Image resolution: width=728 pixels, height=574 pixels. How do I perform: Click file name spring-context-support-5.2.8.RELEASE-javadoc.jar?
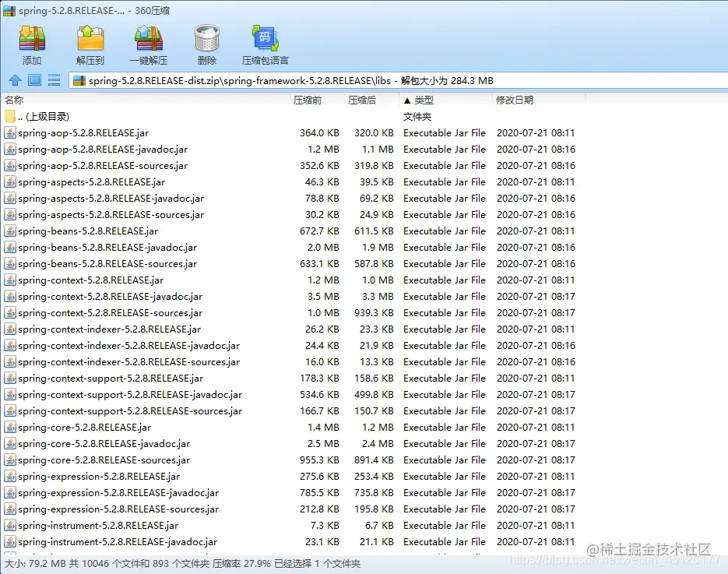[130, 395]
